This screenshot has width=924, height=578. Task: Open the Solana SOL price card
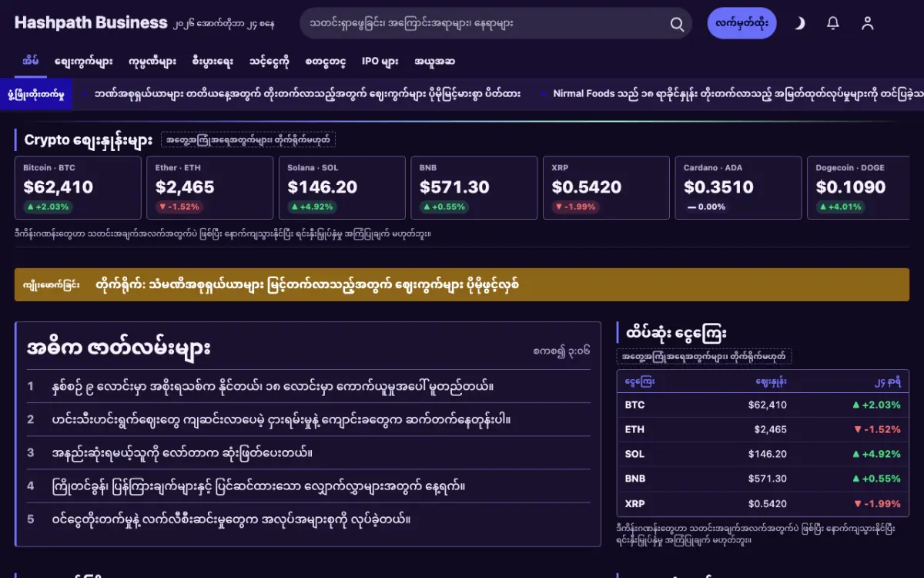[342, 188]
